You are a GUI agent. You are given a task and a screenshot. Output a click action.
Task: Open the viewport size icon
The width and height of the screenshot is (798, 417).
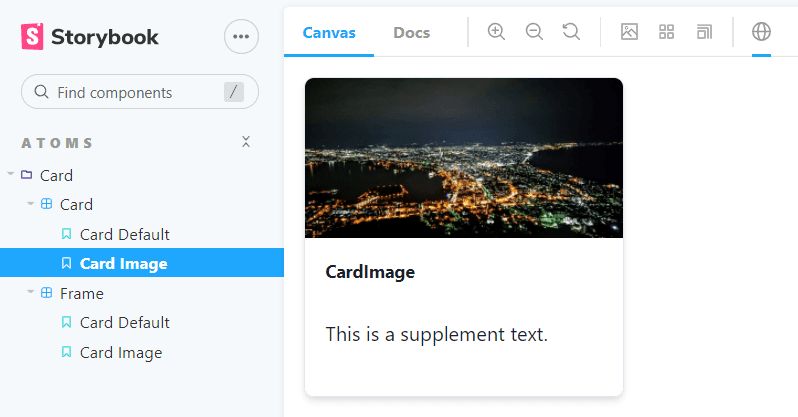705,32
